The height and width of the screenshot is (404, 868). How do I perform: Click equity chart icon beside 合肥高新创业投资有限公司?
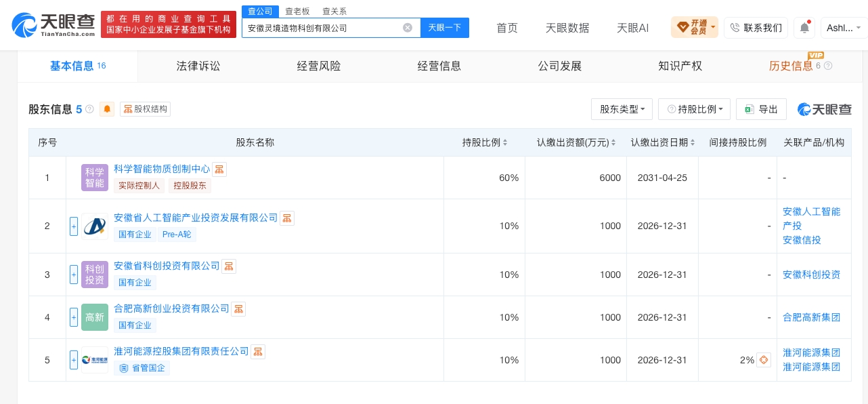pos(238,309)
